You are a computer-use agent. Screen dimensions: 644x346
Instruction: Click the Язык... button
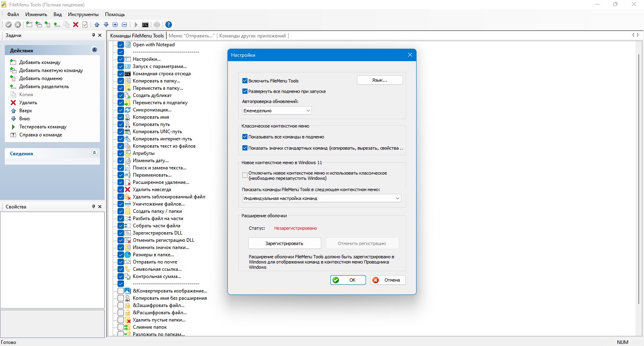coord(380,80)
